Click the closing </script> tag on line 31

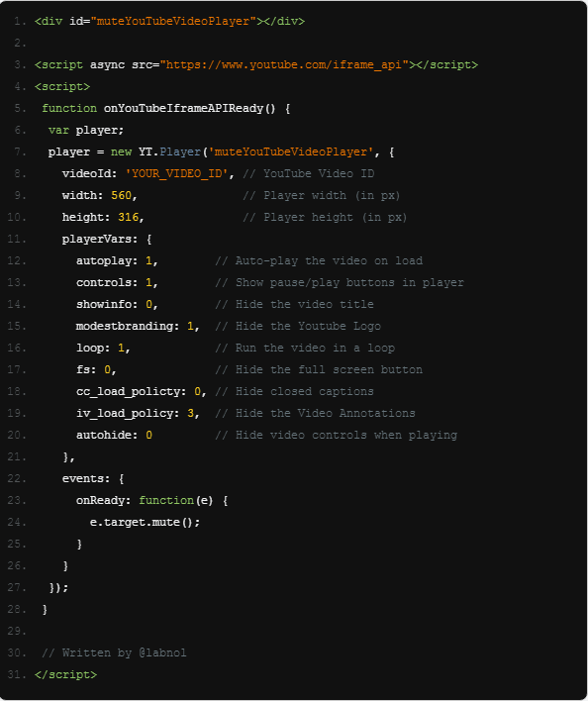pyautogui.click(x=65, y=674)
